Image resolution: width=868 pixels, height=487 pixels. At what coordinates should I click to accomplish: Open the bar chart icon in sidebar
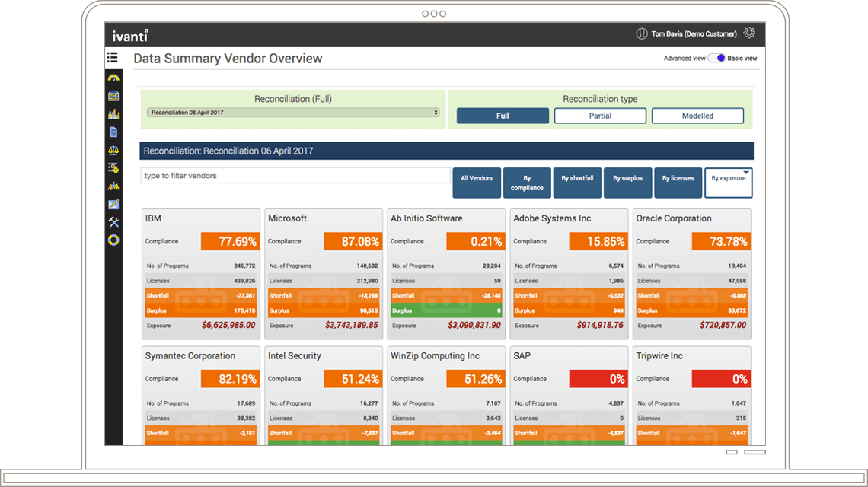[113, 114]
